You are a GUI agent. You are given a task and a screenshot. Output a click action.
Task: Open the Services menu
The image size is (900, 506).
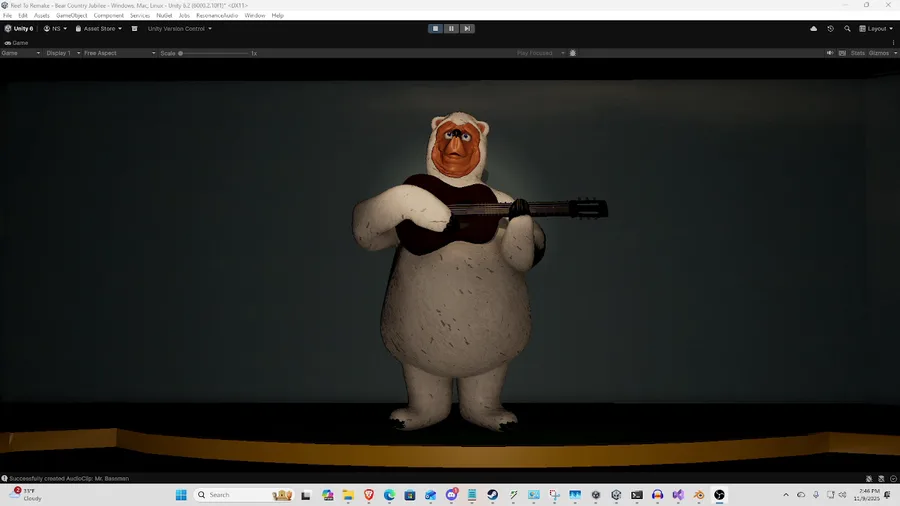pos(139,15)
